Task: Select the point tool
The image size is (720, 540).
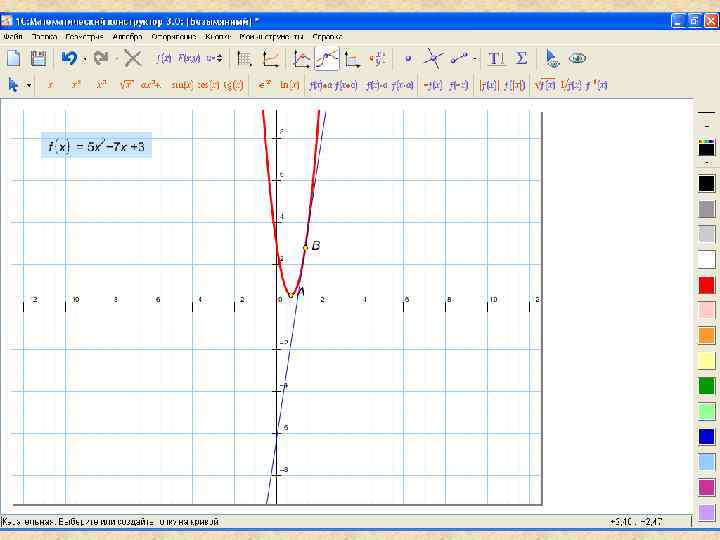Action: (x=408, y=59)
